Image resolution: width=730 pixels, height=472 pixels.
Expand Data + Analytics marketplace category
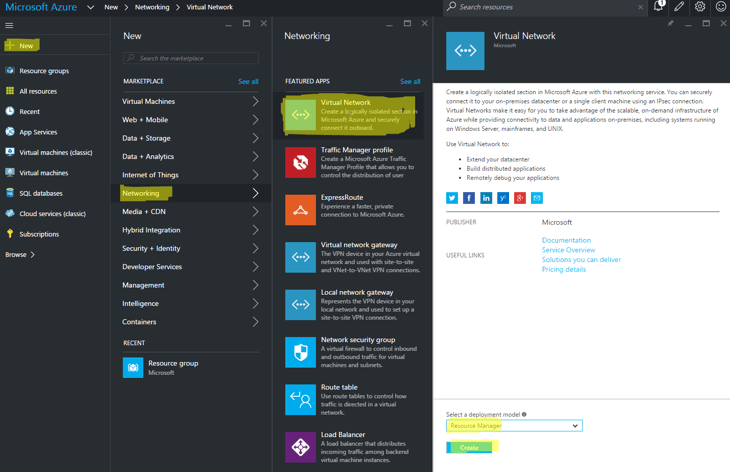click(x=190, y=156)
